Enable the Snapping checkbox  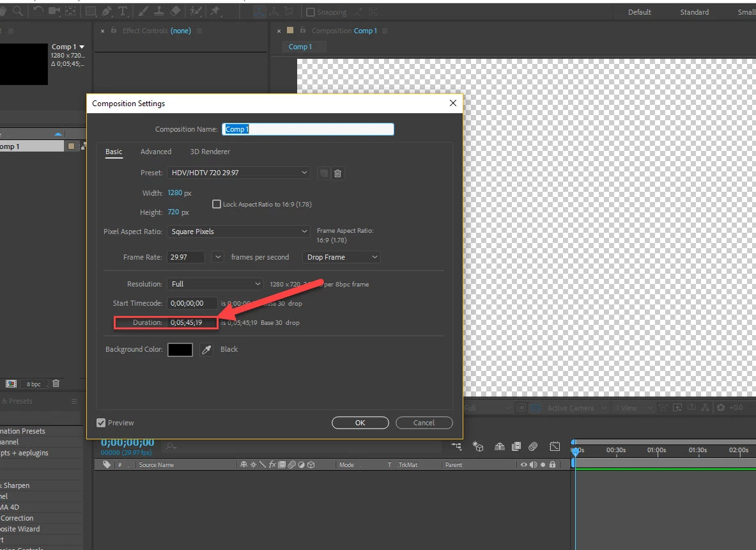pyautogui.click(x=311, y=12)
